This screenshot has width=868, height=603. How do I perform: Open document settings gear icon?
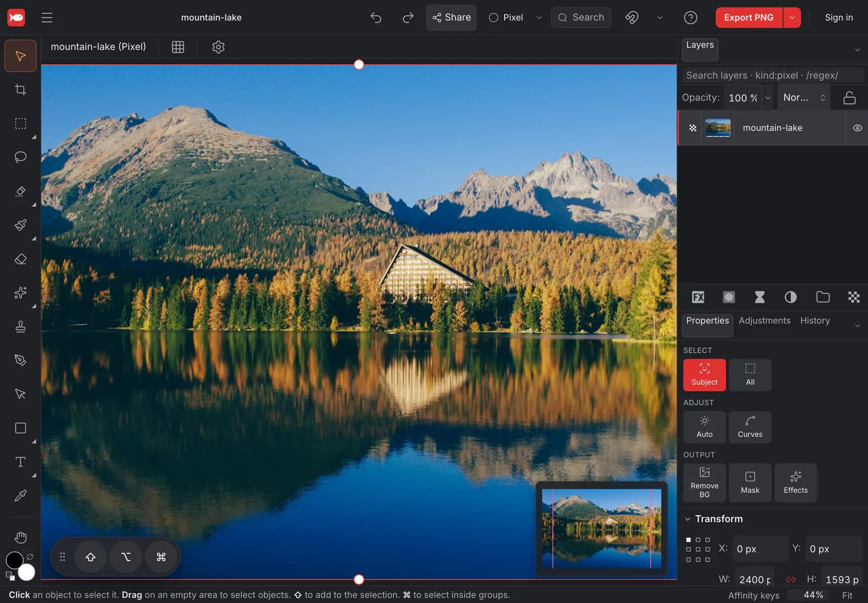coord(218,47)
